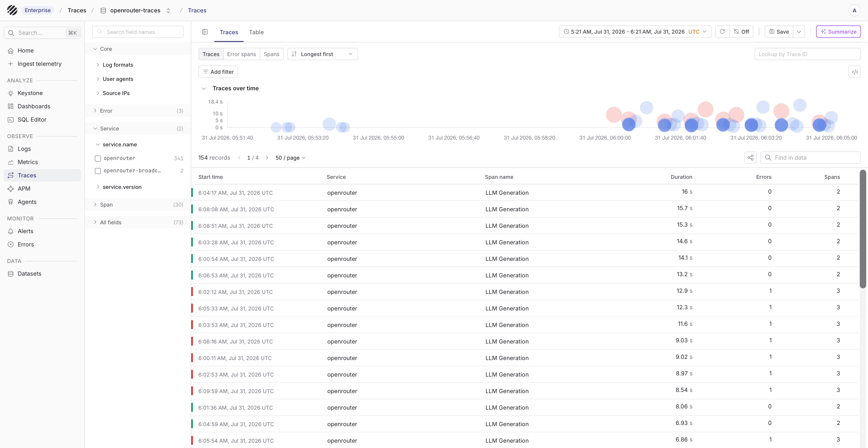The width and height of the screenshot is (868, 448).
Task: Click the Save button
Action: [x=779, y=32]
